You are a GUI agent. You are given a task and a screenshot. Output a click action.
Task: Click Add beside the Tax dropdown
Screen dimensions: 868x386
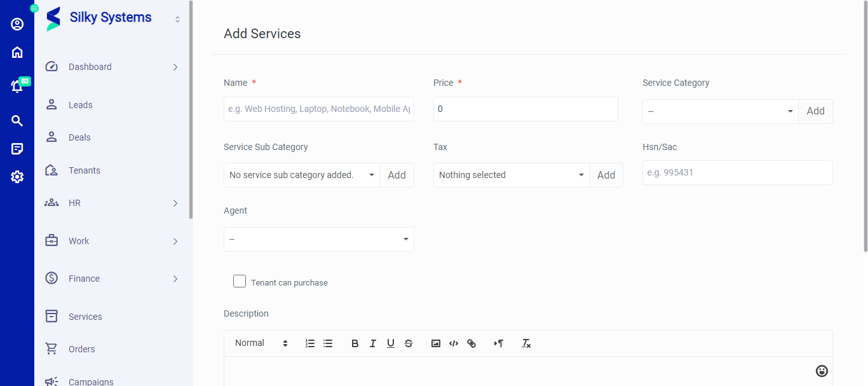[x=606, y=175]
